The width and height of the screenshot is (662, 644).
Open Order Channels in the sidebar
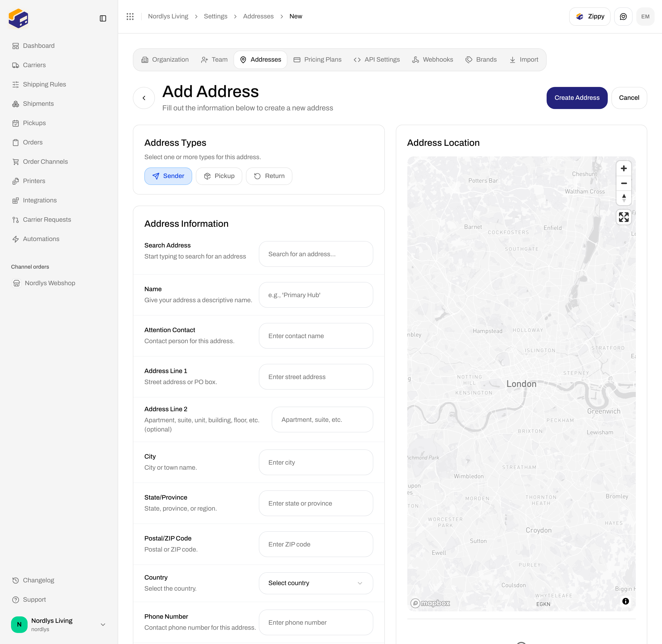coord(59,162)
